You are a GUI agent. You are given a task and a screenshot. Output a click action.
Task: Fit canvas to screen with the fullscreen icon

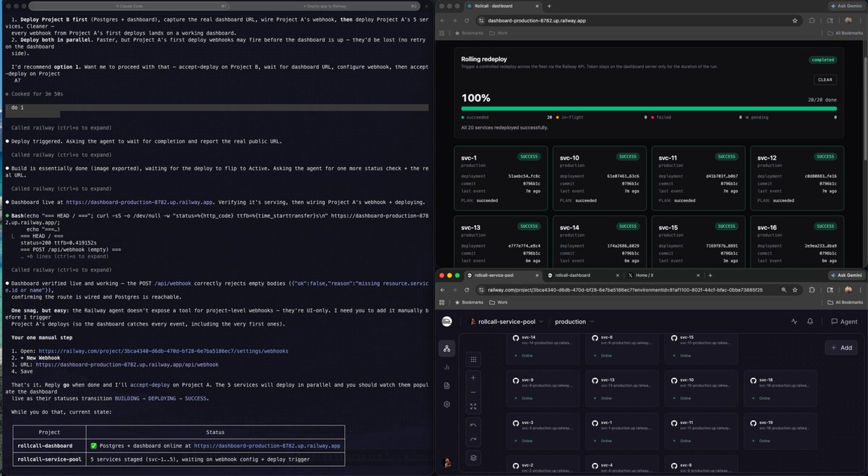(x=473, y=407)
